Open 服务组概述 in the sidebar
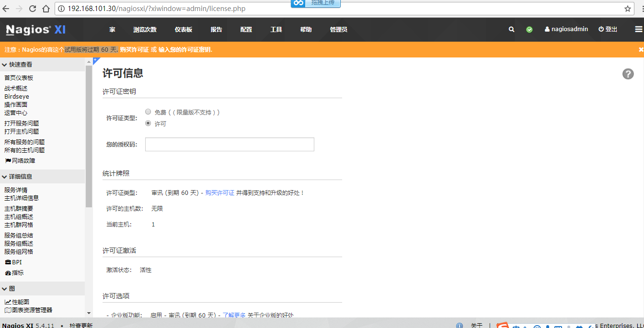 (19, 244)
